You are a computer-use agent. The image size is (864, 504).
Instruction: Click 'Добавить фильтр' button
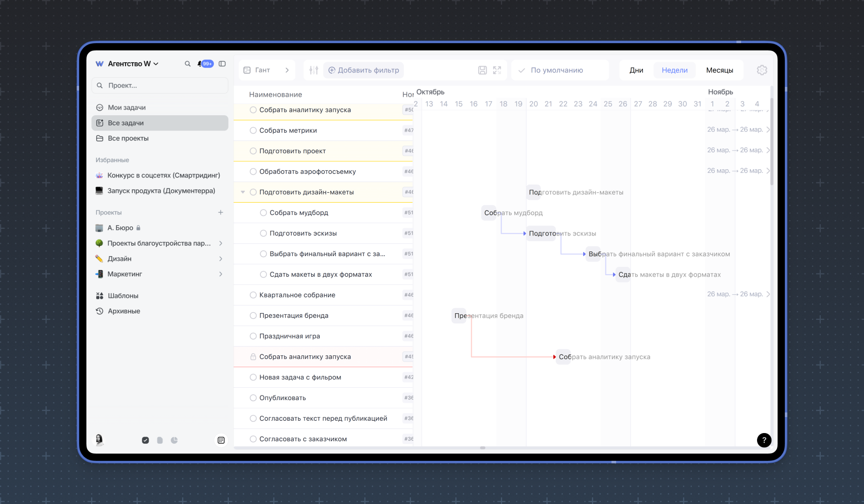(x=363, y=70)
